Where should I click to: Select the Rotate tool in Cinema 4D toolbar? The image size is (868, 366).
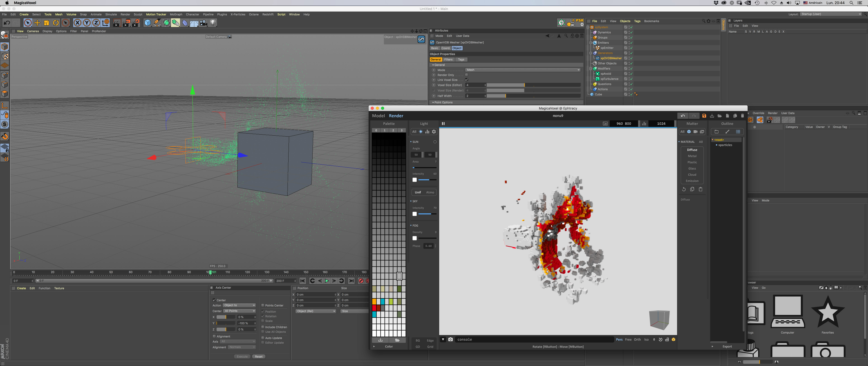[x=56, y=23]
